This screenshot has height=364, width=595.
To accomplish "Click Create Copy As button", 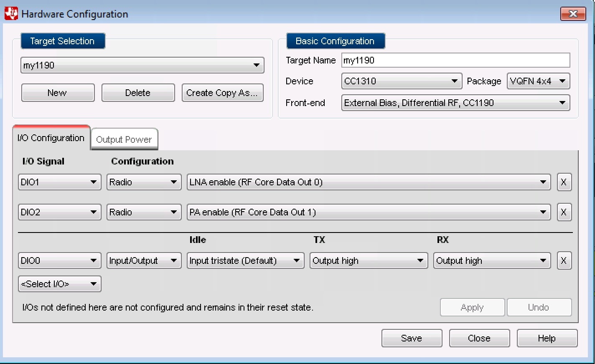I will (222, 92).
